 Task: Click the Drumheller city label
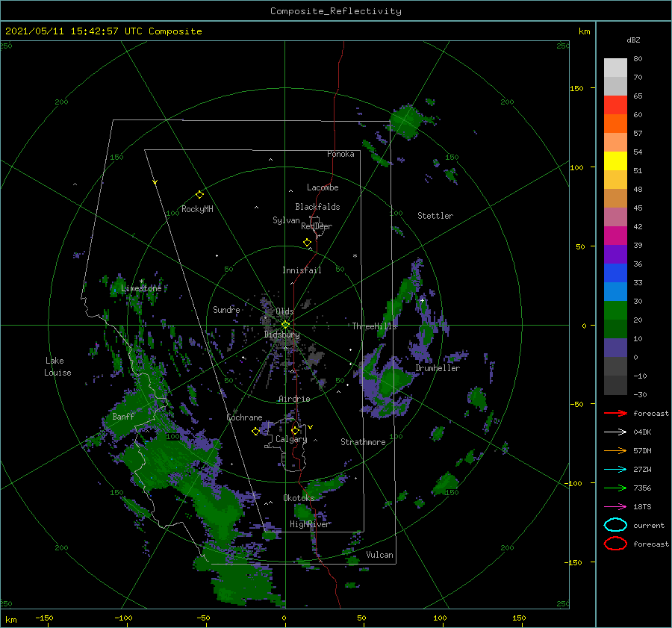tap(438, 368)
